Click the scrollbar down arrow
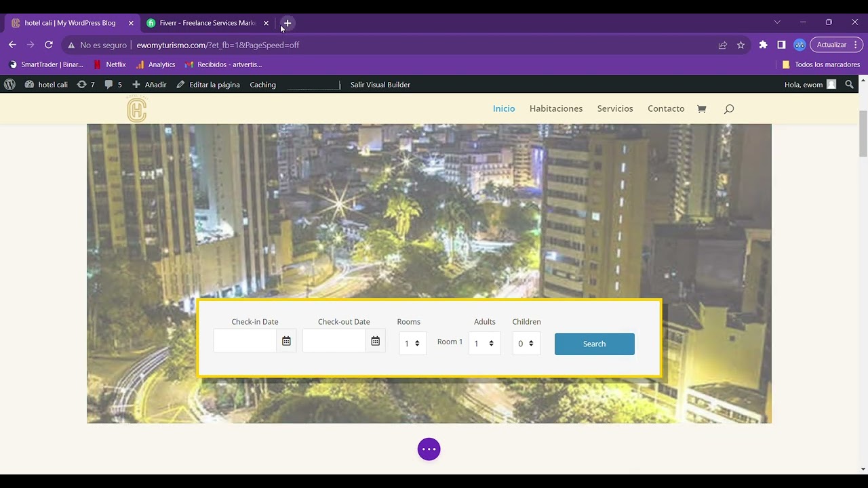This screenshot has height=488, width=868. coord(863,469)
